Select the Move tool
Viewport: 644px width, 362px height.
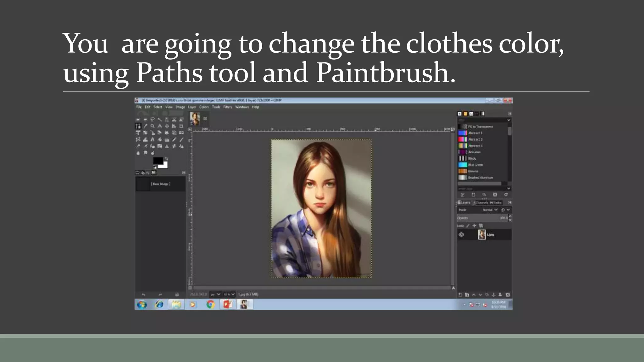167,126
